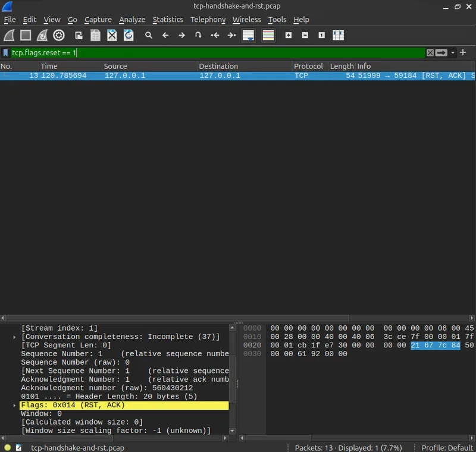Jump to the first packet
The image size is (476, 452).
pyautogui.click(x=215, y=35)
